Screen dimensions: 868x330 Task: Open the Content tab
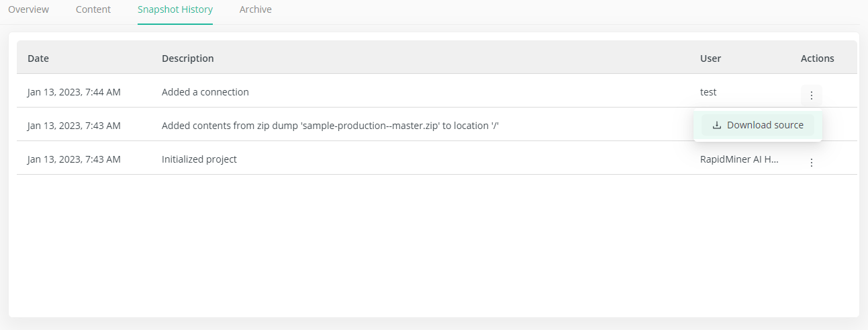coord(93,9)
